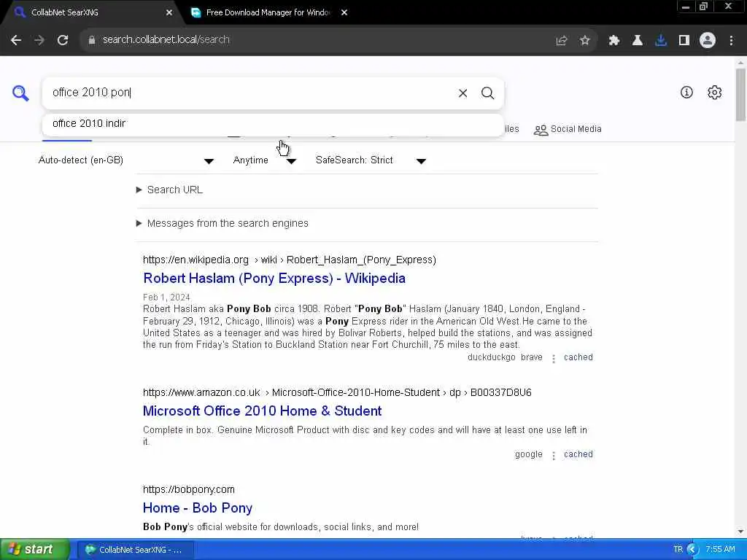Open the Windows Start button

pyautogui.click(x=34, y=550)
